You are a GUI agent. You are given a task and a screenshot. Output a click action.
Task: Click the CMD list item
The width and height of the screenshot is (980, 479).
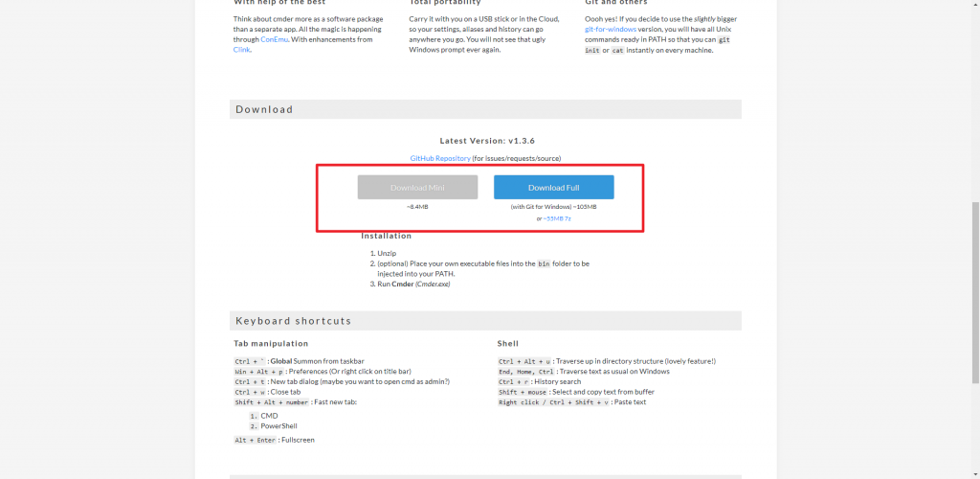coord(269,416)
